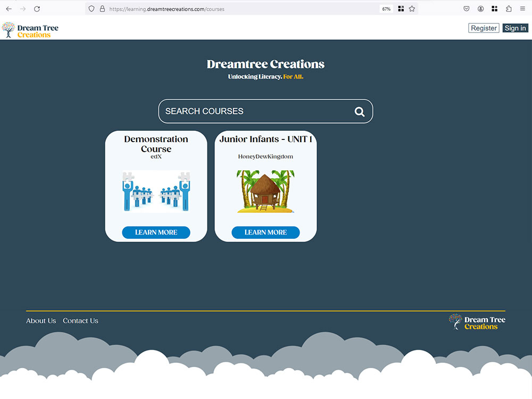Viewport: 532px width, 399px height.
Task: Open the Firefox account icon
Action: click(x=480, y=9)
